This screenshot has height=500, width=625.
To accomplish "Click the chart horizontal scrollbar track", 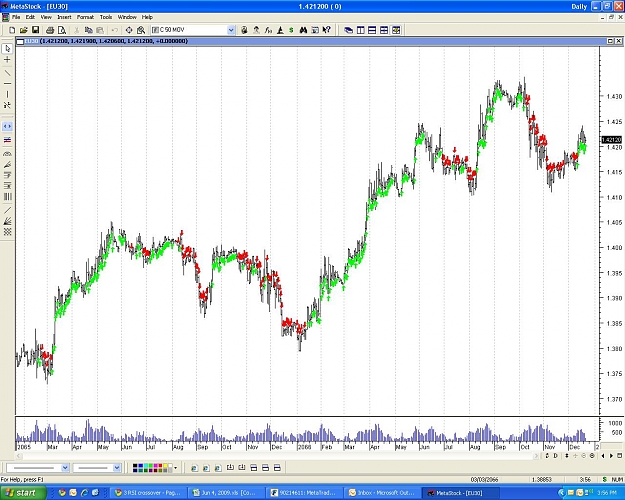I will coord(277,456).
